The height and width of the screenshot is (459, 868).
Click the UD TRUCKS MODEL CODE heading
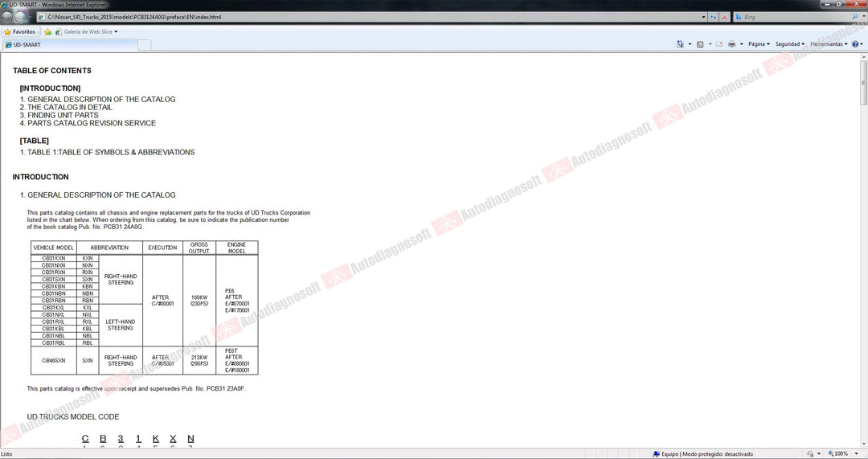(73, 417)
